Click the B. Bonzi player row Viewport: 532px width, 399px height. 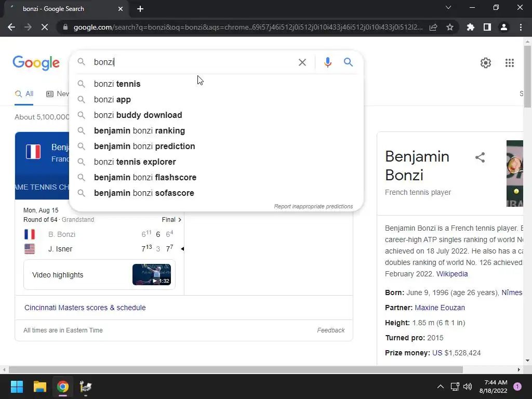99,234
